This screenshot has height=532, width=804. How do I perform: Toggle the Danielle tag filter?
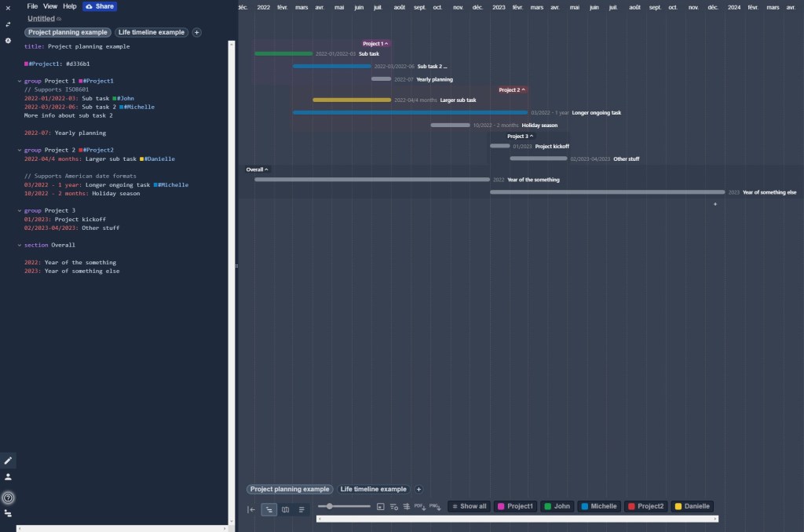pyautogui.click(x=693, y=506)
